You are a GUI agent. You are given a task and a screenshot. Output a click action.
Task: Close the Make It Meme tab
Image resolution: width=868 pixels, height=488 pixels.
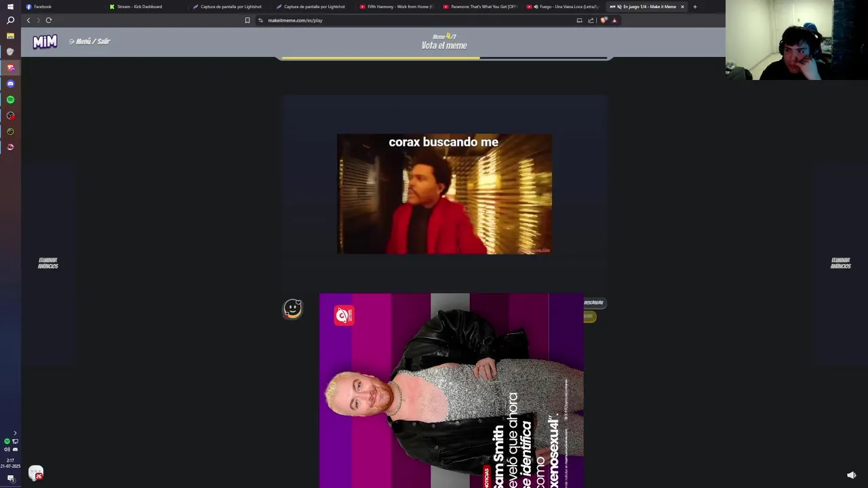click(x=682, y=7)
